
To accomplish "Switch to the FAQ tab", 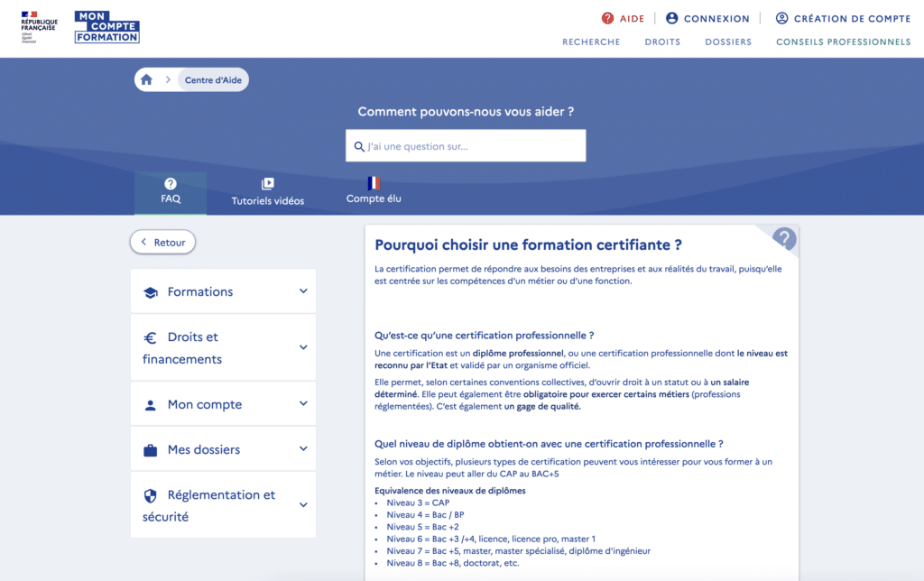I will (171, 193).
